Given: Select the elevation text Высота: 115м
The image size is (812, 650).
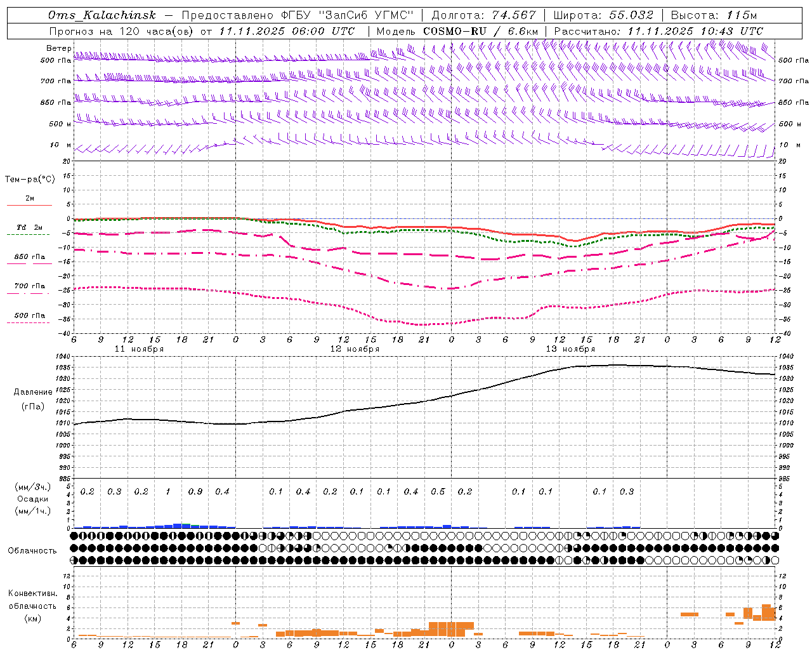Looking at the screenshot, I should (x=714, y=15).
